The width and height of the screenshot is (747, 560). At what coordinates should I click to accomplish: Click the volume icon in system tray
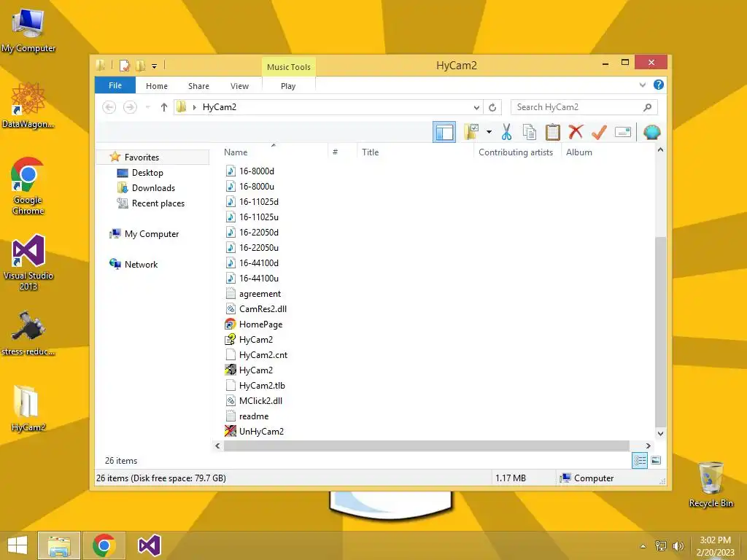tap(678, 545)
